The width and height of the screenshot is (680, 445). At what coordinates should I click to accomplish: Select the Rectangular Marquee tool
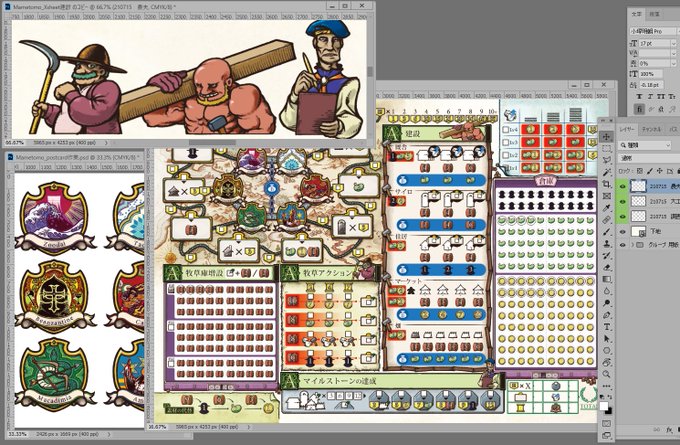tap(606, 149)
